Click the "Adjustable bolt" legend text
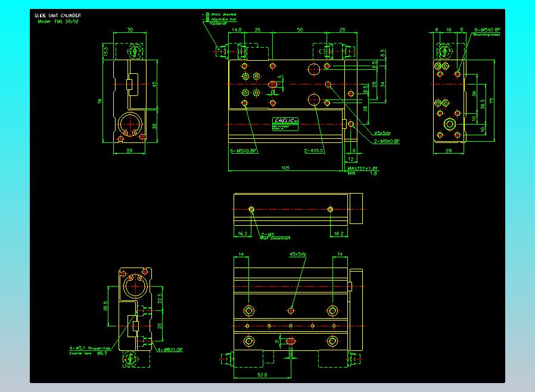This screenshot has height=392, width=535. point(223,20)
